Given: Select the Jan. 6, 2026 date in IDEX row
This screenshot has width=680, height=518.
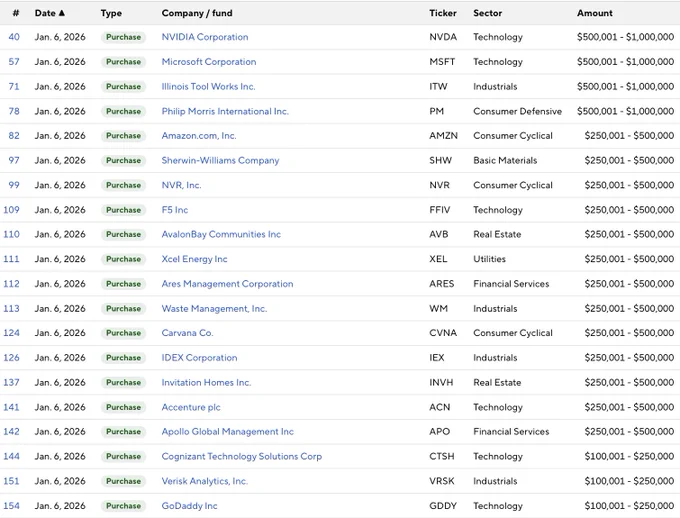Looking at the screenshot, I should 60,357.
